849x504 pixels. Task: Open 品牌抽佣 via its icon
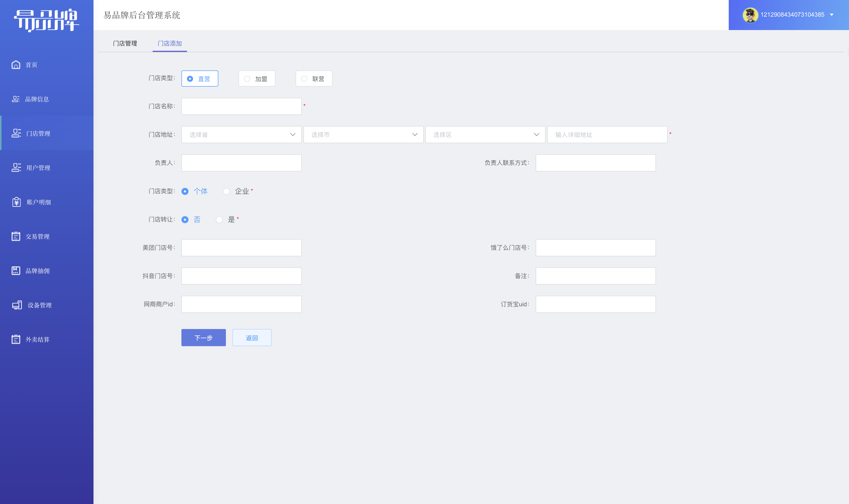(x=16, y=270)
